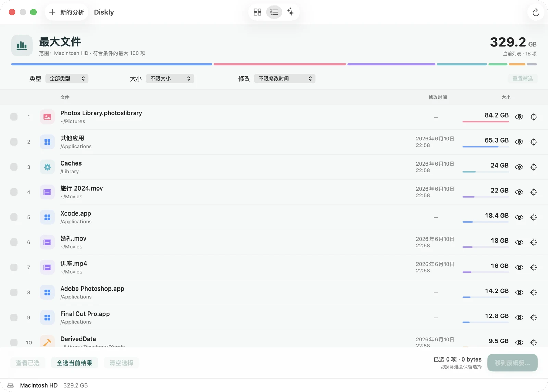This screenshot has width=548, height=392.
Task: Click the Xcode.app app icon
Action: click(x=47, y=217)
